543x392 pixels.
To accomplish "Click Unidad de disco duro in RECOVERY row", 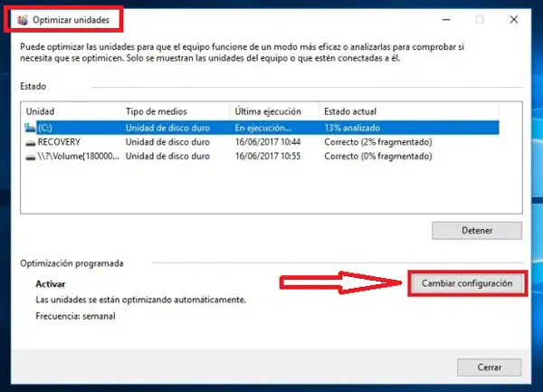I will click(x=167, y=142).
